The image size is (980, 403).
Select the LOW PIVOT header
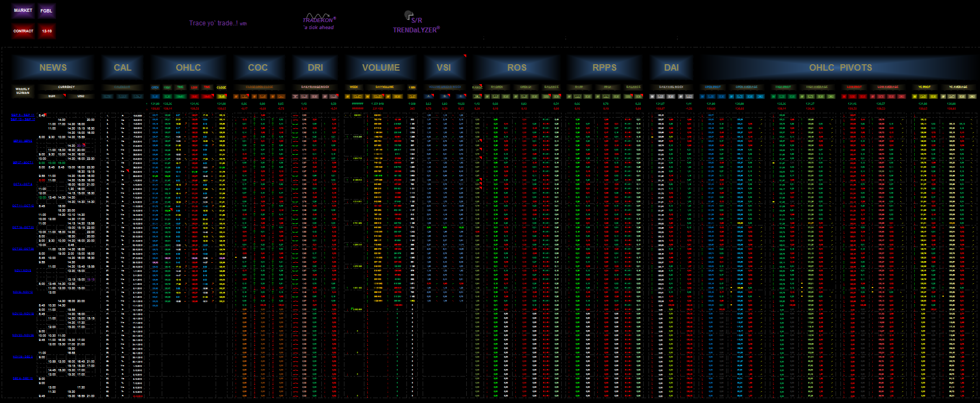[854, 87]
